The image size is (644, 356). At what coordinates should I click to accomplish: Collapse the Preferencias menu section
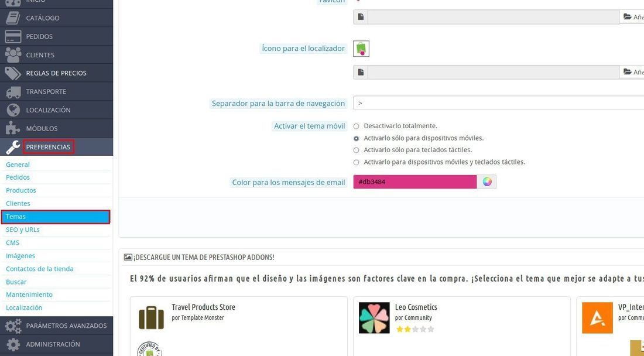click(48, 147)
